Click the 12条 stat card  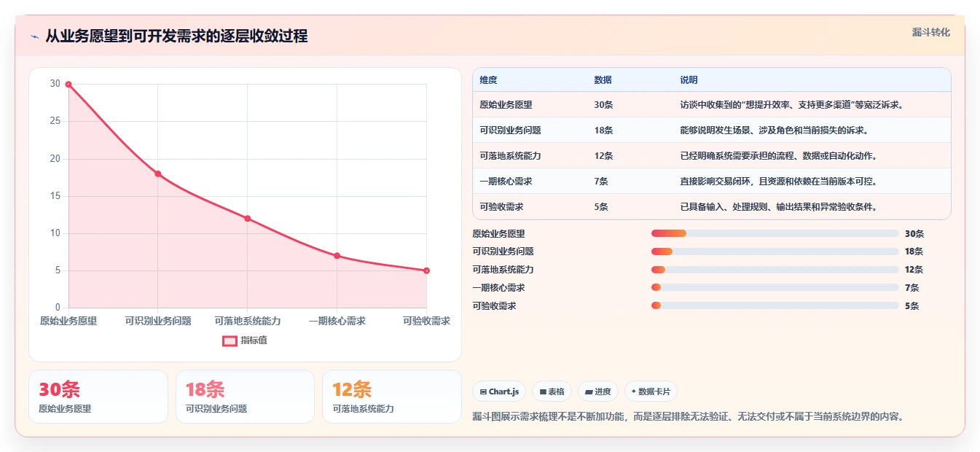pos(392,397)
